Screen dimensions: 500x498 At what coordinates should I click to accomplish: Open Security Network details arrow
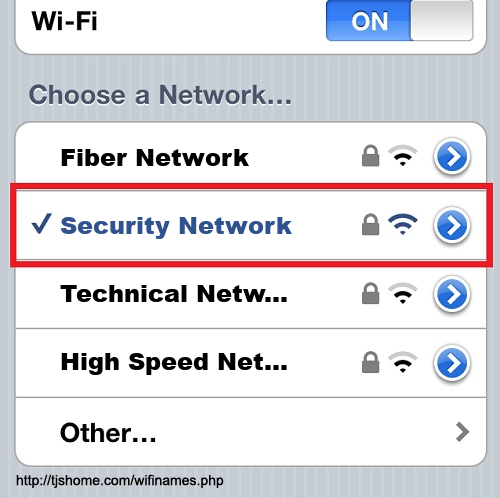(x=452, y=225)
